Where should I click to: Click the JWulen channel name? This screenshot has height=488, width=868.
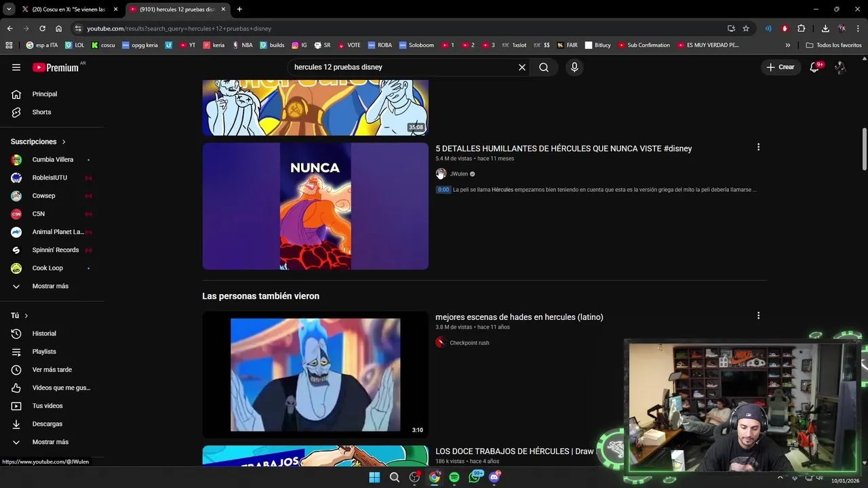[x=459, y=174]
